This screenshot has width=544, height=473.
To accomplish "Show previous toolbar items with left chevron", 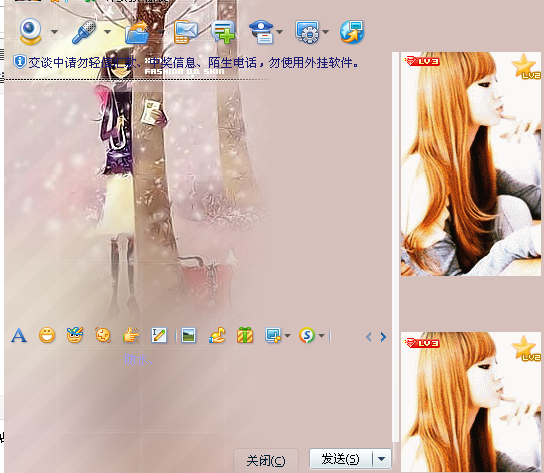I will [x=369, y=337].
